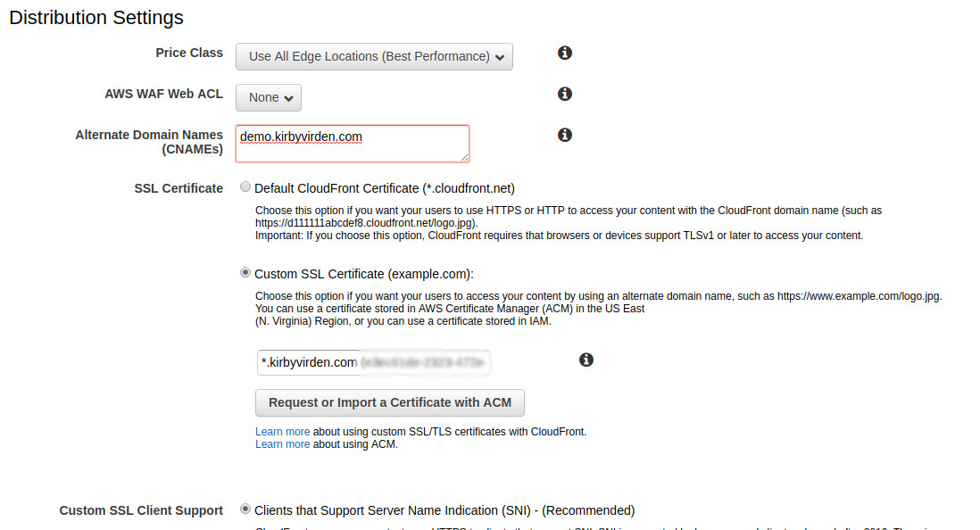Viewport: 980px width, 530px height.
Task: Open the AWS WAF Web ACL selector
Action: click(268, 97)
